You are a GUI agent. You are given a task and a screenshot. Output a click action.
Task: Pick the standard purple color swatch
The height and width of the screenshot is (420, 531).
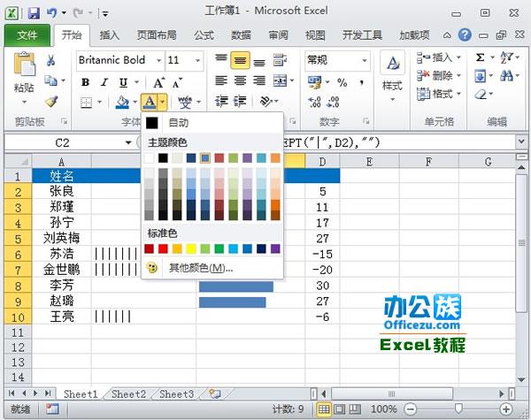point(275,249)
